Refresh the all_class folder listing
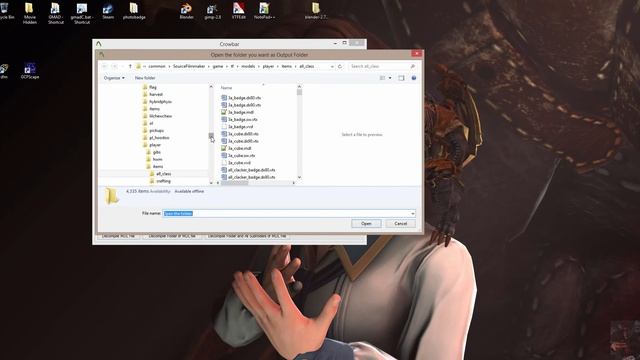The width and height of the screenshot is (640, 360). pyautogui.click(x=340, y=66)
